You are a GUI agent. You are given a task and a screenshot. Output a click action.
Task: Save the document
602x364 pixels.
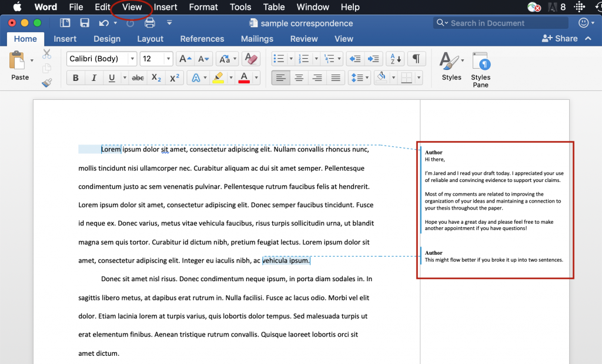pos(85,23)
